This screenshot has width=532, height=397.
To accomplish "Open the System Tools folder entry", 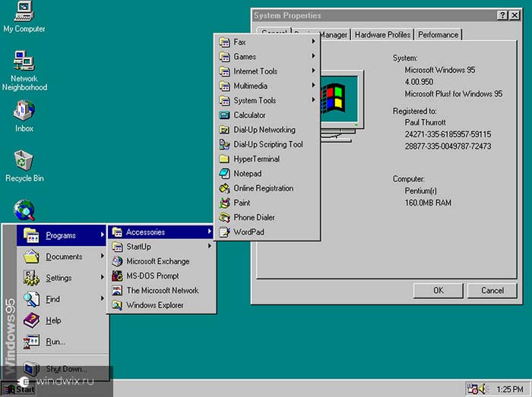I will point(268,100).
